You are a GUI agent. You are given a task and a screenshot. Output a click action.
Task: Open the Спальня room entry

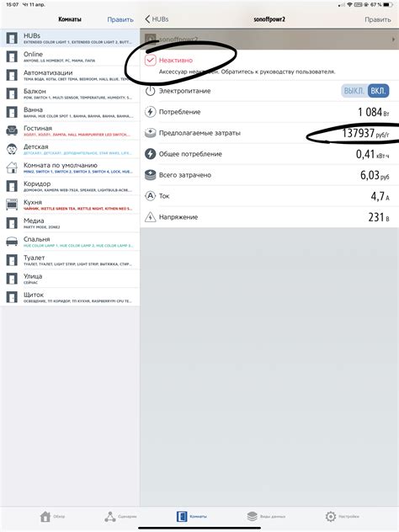coord(70,242)
